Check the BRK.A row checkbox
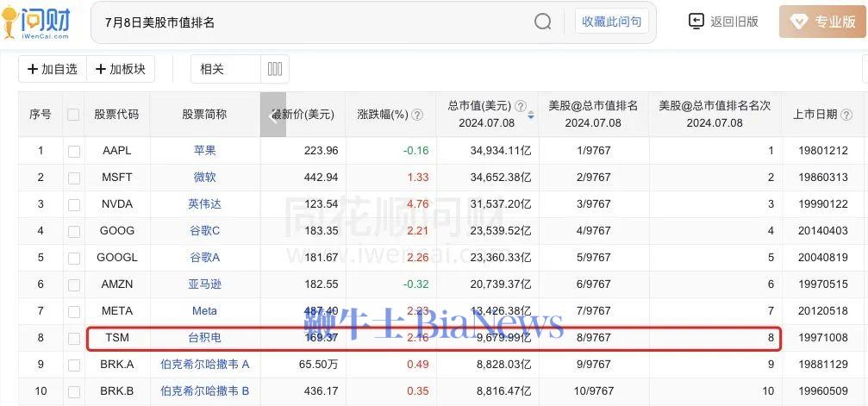This screenshot has height=406, width=868. [x=73, y=365]
